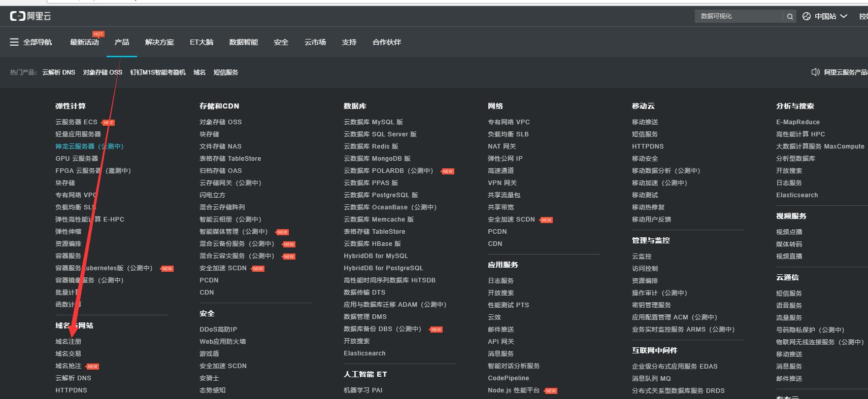Open the 安全 nav menu item
This screenshot has height=399, width=868.
(x=281, y=42)
